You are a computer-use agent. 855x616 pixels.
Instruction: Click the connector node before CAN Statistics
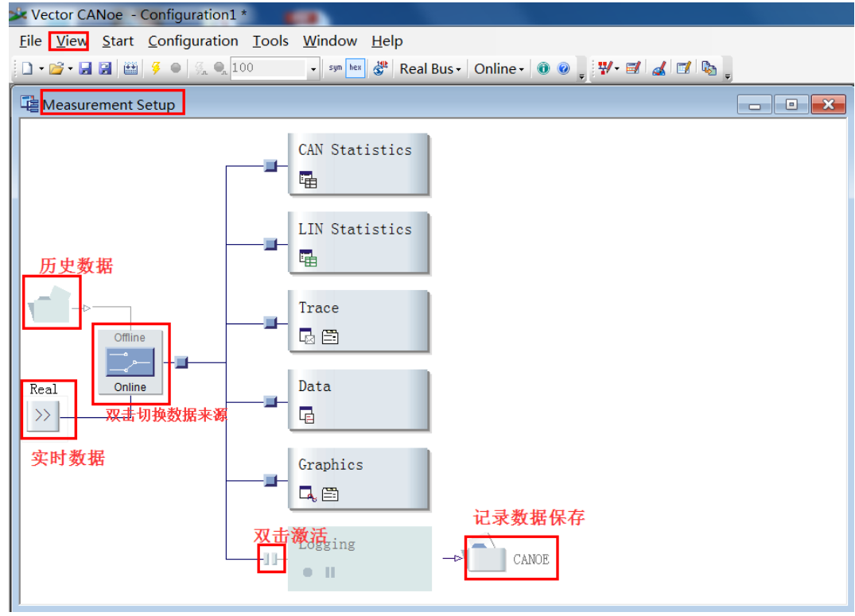point(270,165)
